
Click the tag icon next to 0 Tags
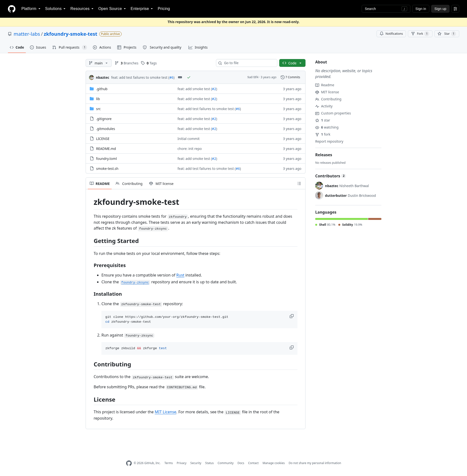[143, 63]
